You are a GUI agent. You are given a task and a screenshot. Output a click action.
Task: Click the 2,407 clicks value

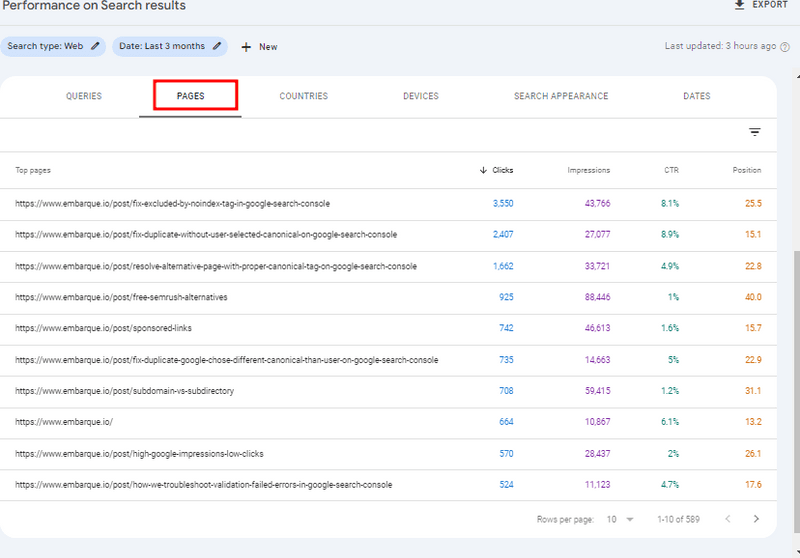tap(503, 235)
